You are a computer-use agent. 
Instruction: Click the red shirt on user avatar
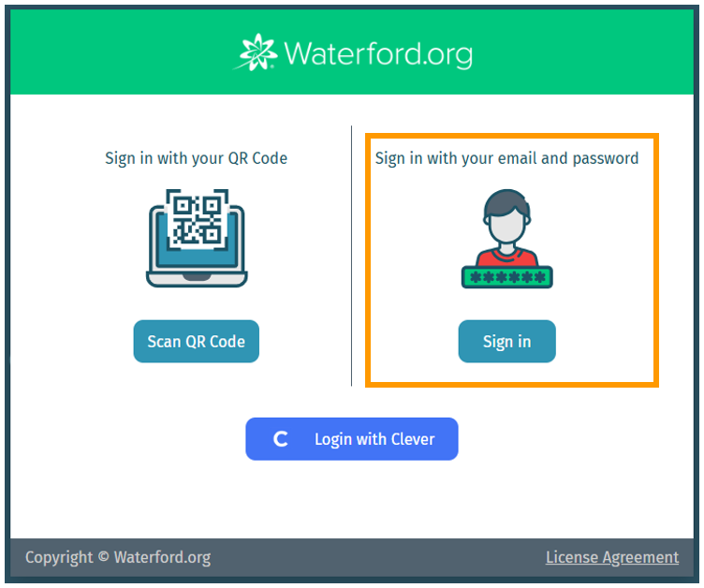(506, 257)
